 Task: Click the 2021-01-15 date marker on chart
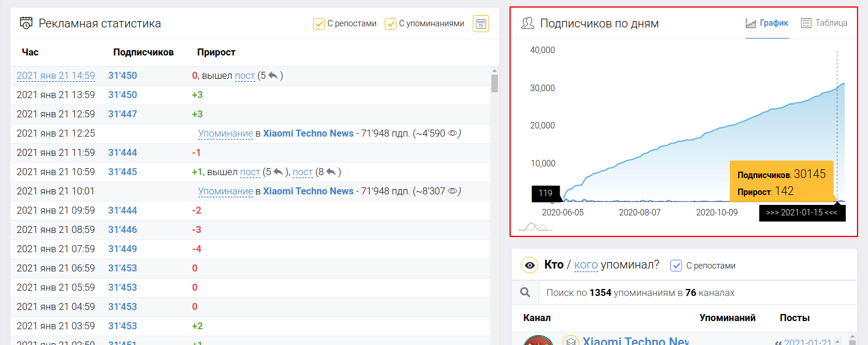coord(802,212)
